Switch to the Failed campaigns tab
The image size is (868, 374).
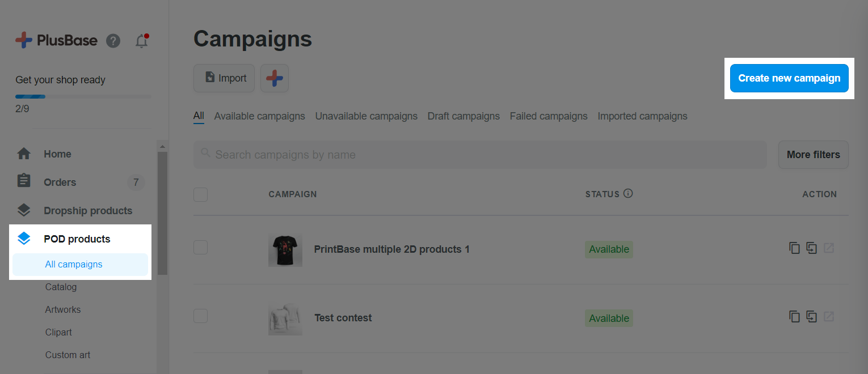tap(549, 116)
